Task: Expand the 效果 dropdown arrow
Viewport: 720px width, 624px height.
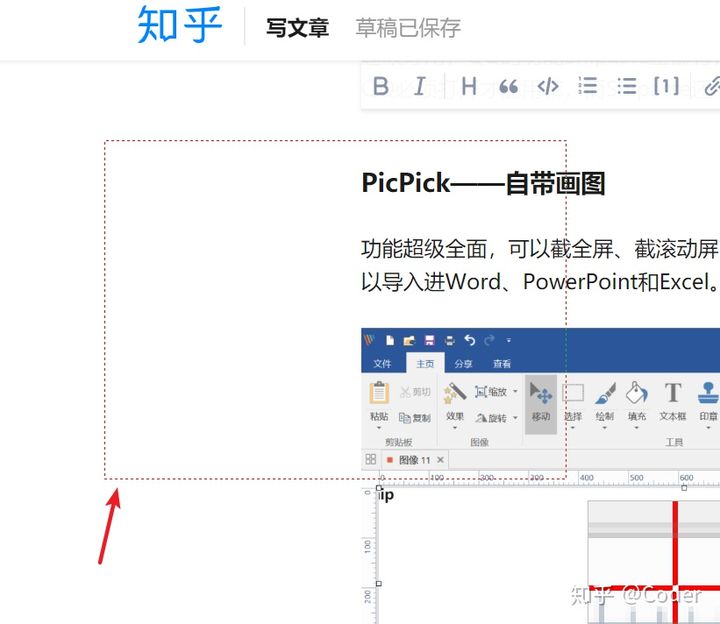Action: point(455,428)
